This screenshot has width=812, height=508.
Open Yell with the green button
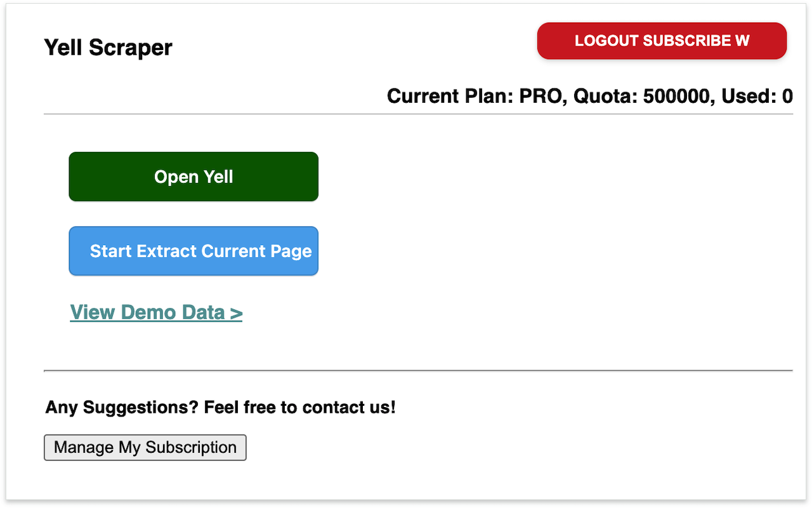[x=193, y=177]
